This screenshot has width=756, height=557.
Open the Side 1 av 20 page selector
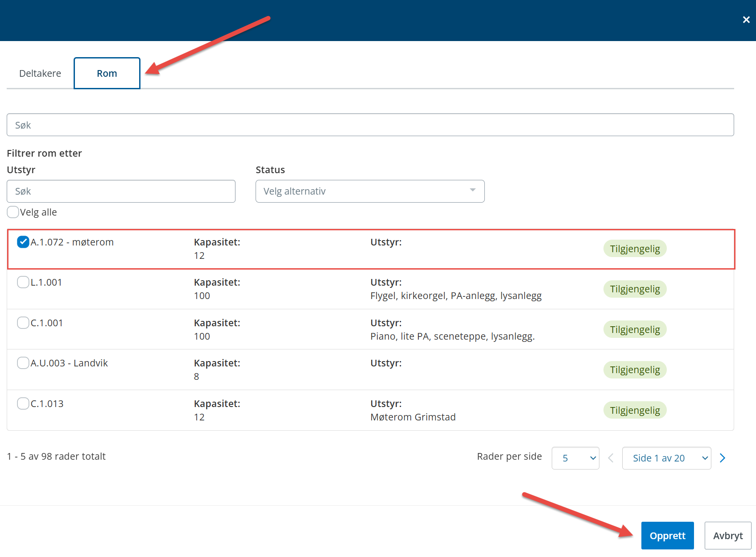click(x=666, y=458)
